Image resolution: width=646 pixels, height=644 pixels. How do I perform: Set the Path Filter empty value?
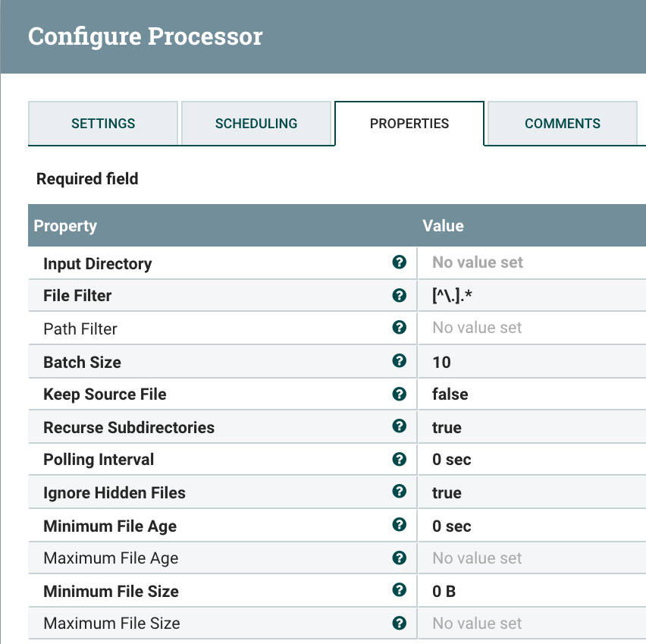[x=531, y=328]
